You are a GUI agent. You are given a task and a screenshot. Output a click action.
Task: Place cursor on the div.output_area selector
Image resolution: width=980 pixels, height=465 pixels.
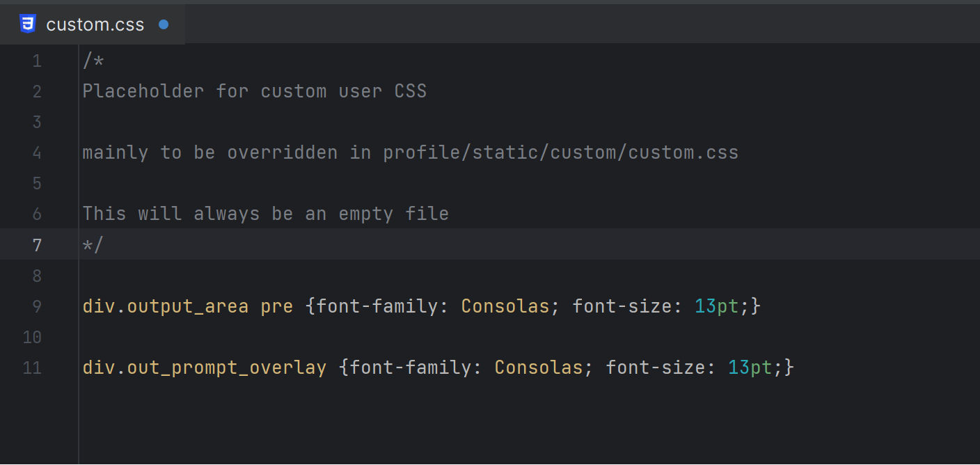(165, 306)
